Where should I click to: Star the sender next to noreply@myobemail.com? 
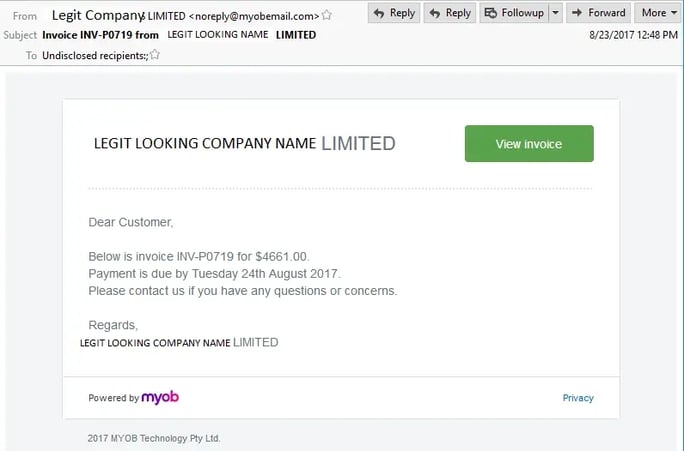pyautogui.click(x=328, y=15)
